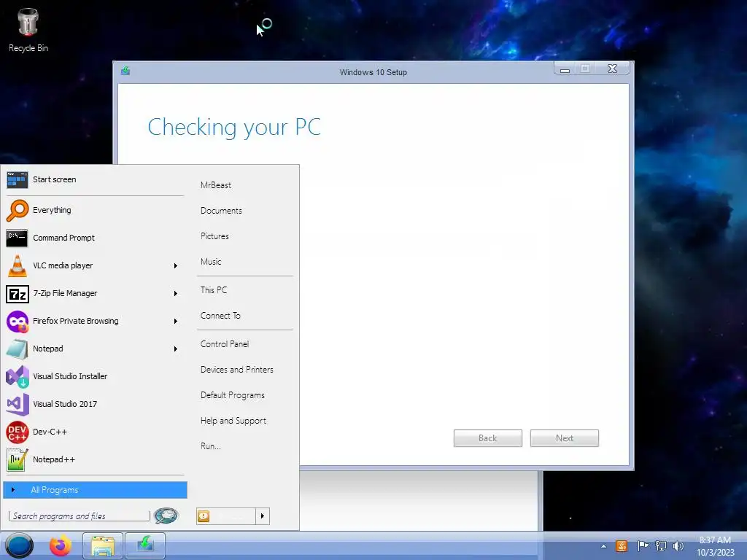
Task: Expand the VLC media player submenu arrow
Action: (x=175, y=265)
